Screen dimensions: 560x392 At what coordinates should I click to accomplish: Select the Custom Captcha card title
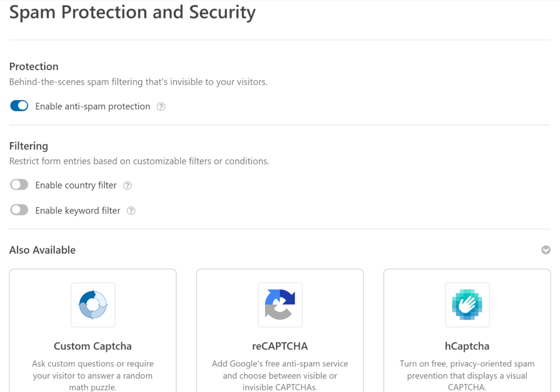93,346
